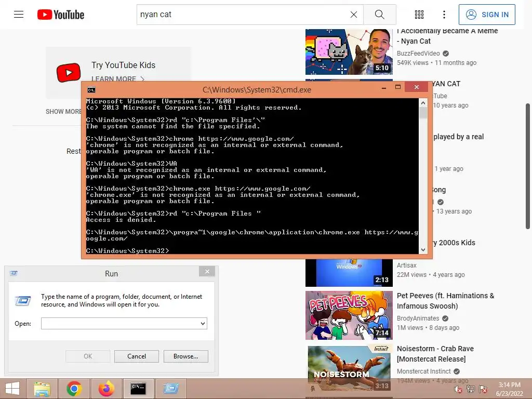The image size is (532, 399).
Task: Click Browse... in the Run dialog
Action: pos(185,356)
